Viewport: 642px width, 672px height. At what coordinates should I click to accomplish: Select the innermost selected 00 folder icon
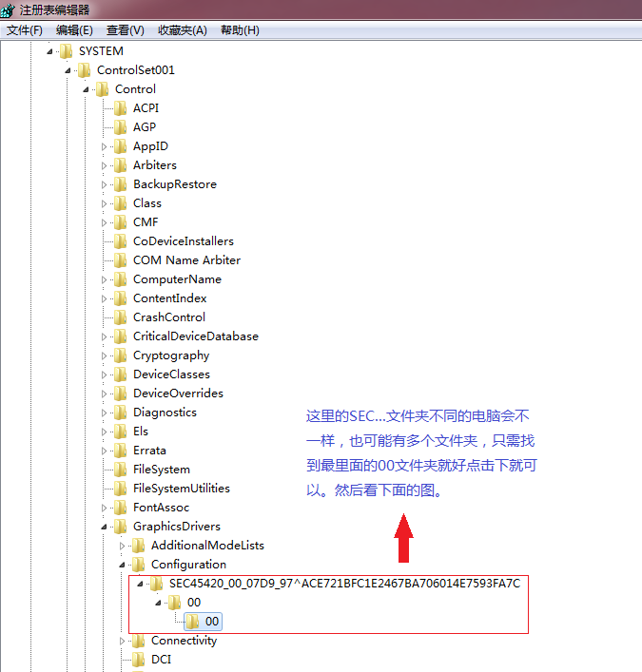click(x=193, y=622)
